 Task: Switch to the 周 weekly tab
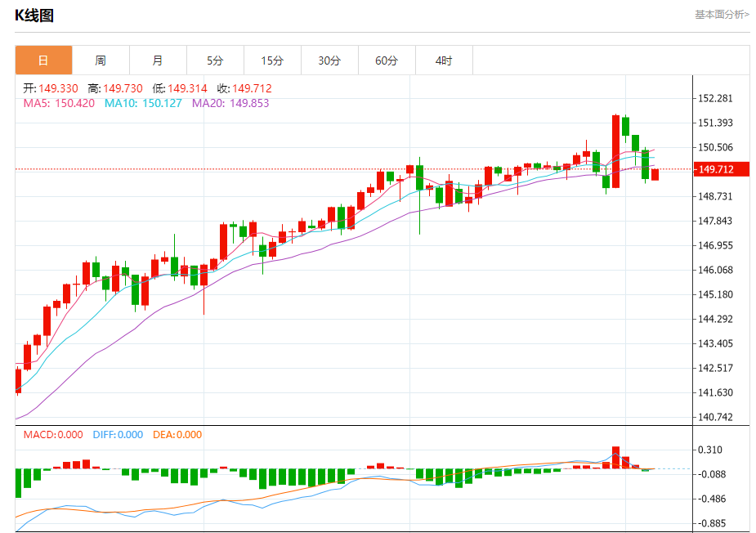[101, 60]
